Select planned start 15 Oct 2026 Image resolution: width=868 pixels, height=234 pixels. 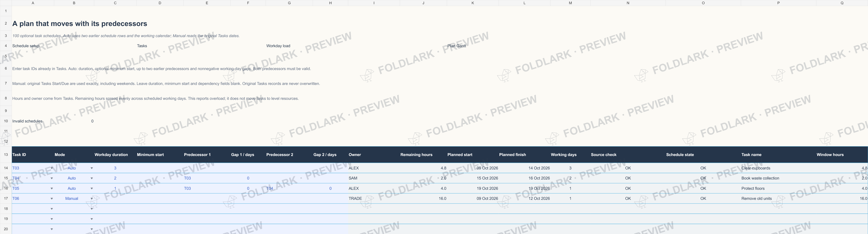473,178
